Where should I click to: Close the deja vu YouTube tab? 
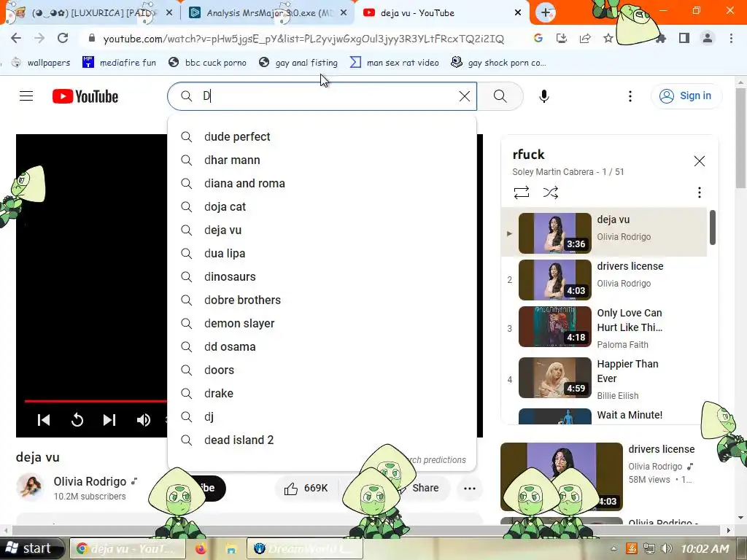[x=518, y=13]
